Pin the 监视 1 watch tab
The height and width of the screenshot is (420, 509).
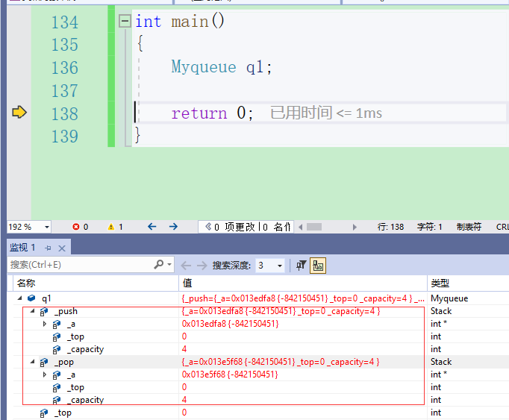tap(48, 248)
